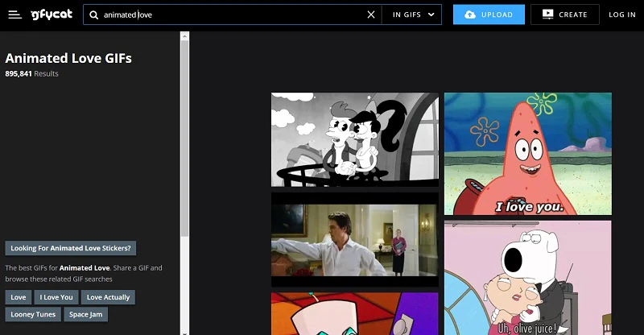The width and height of the screenshot is (644, 335).
Task: Clear the search field with X
Action: [371, 14]
